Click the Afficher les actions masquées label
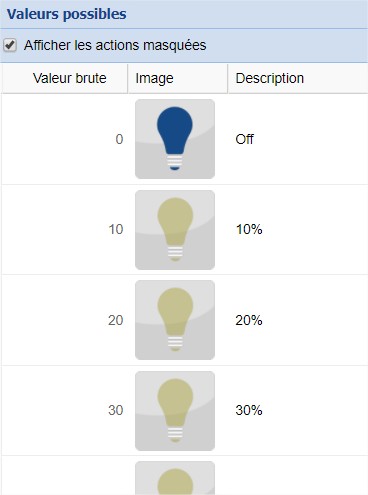368x495 pixels. click(x=115, y=45)
